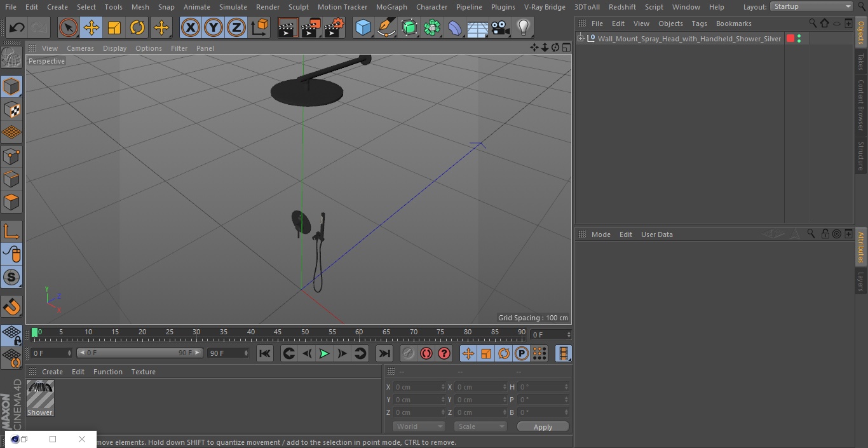868x448 pixels.
Task: Enable the Axis tool
Action: [11, 231]
